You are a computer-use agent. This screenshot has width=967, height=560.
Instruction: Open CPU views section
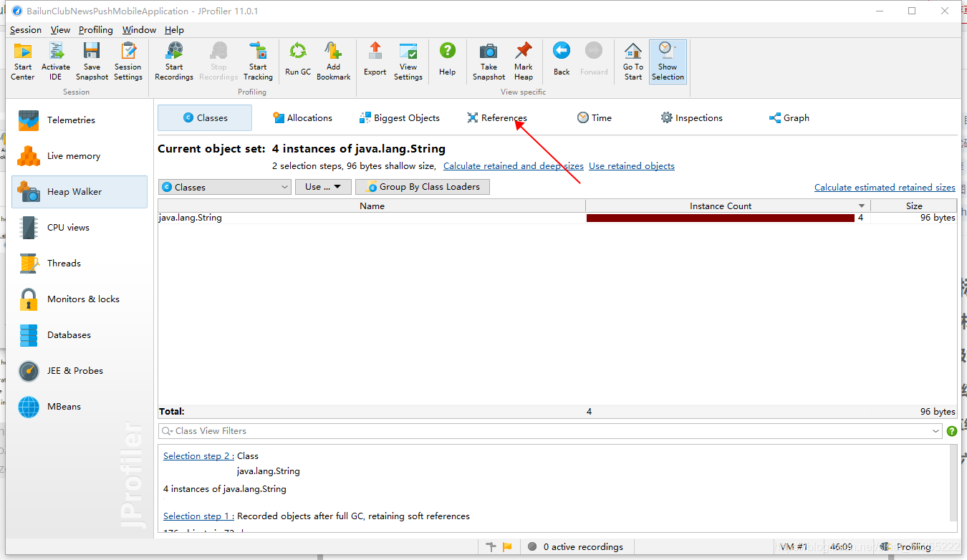80,228
